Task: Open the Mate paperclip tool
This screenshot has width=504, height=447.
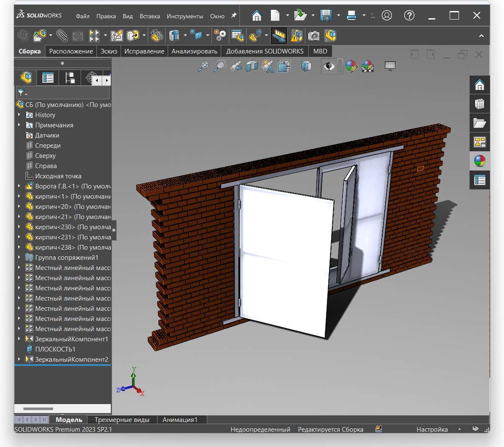Action: (x=62, y=36)
